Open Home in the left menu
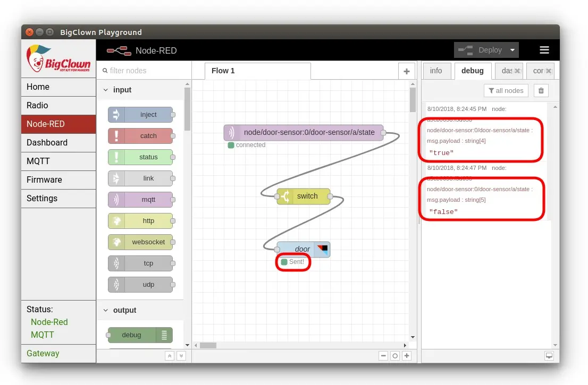The image size is (588, 385). click(58, 87)
